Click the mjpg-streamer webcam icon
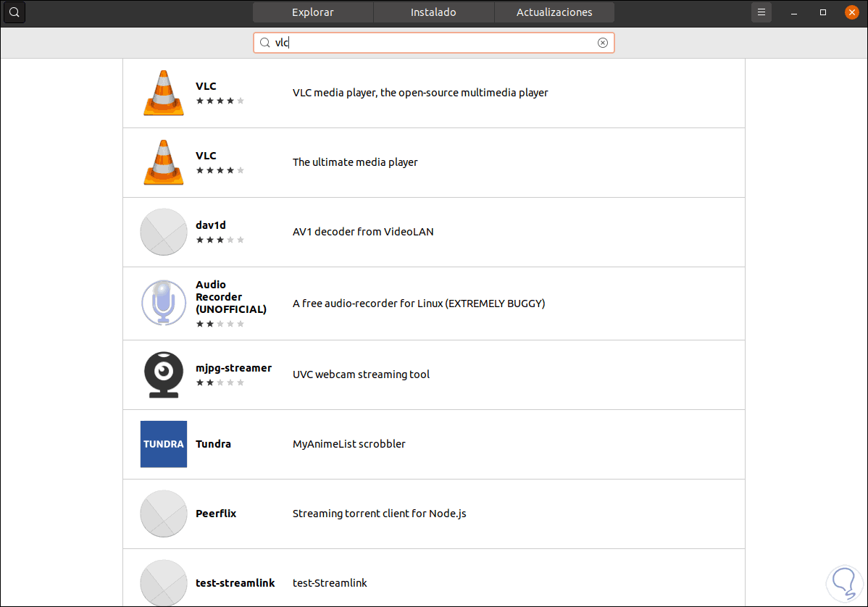868x607 pixels. coord(163,374)
